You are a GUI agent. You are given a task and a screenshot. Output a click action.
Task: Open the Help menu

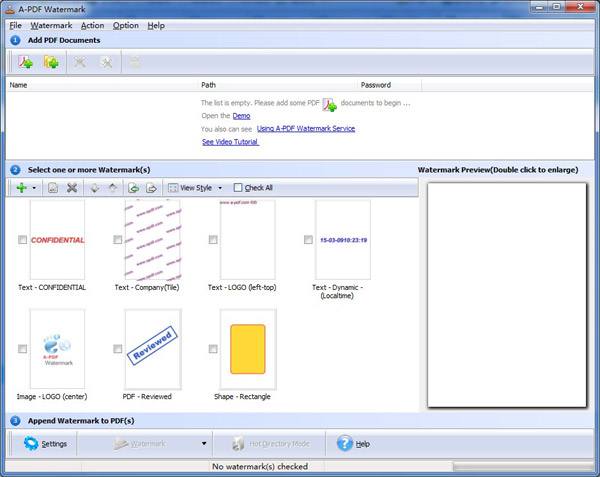[156, 26]
